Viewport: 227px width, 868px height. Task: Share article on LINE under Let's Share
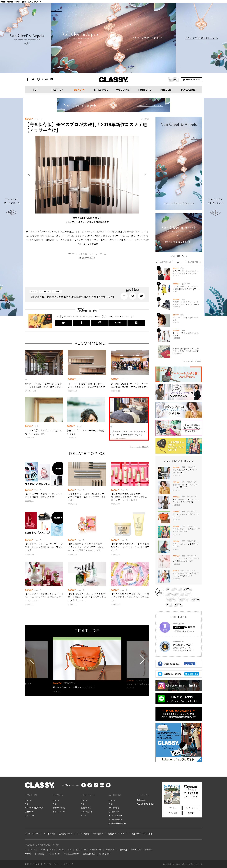click(x=141, y=296)
